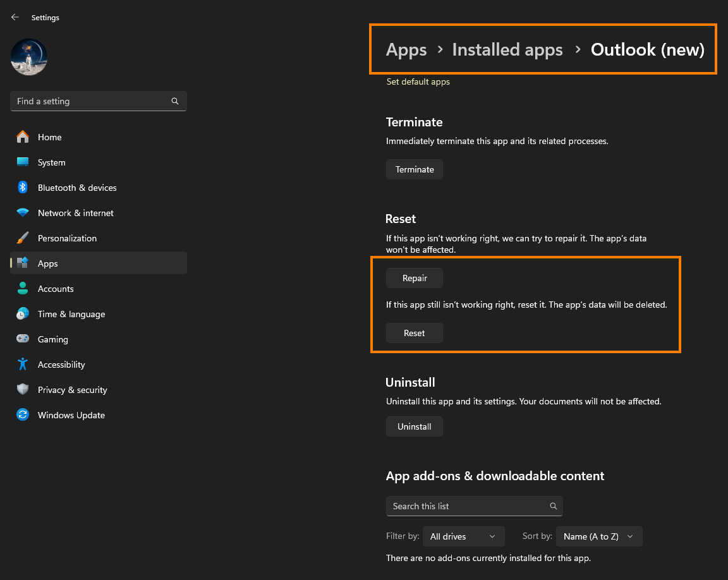Click the Installed apps breadcrumb
The height and width of the screenshot is (580, 728).
coord(507,50)
